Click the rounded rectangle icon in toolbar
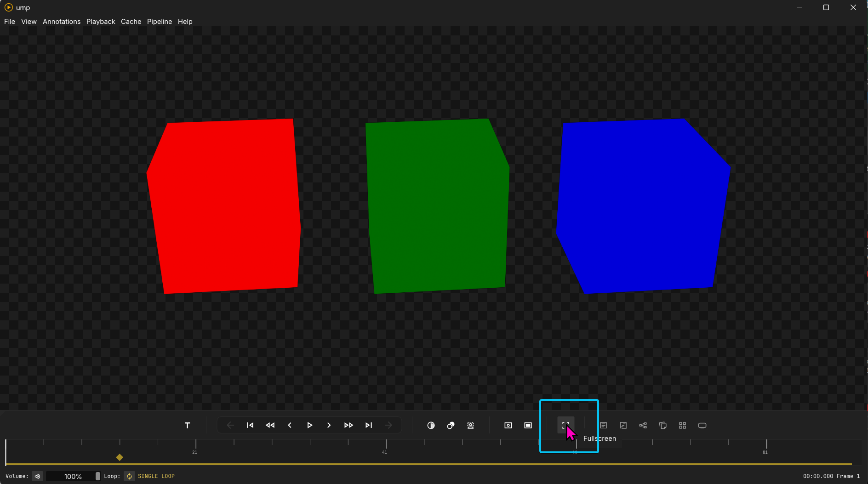The width and height of the screenshot is (868, 484). click(x=702, y=426)
